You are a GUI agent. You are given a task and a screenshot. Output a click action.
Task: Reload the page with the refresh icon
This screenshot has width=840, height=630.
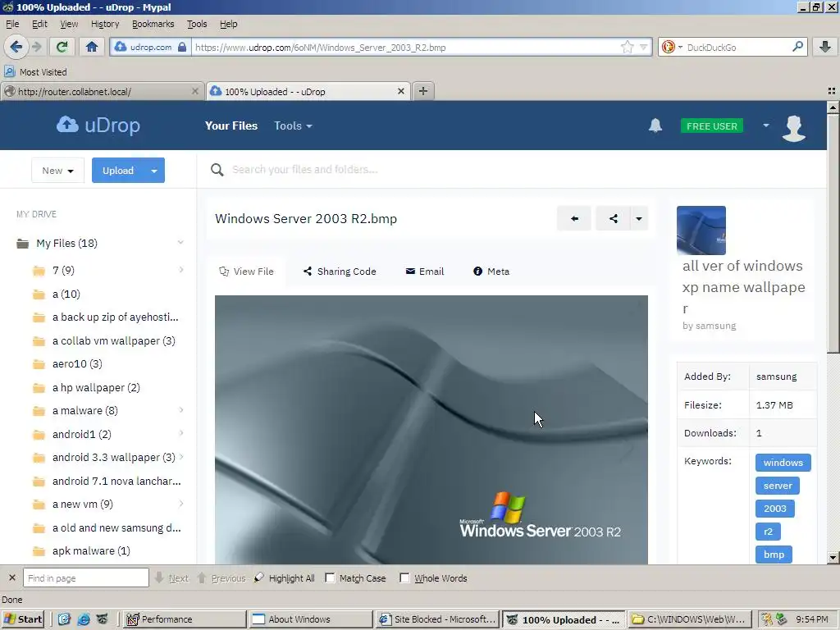(x=62, y=47)
